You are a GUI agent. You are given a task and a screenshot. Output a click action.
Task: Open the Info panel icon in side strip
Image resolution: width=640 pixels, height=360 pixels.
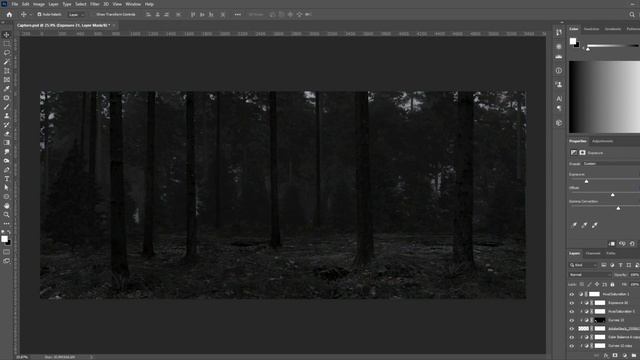point(559,71)
